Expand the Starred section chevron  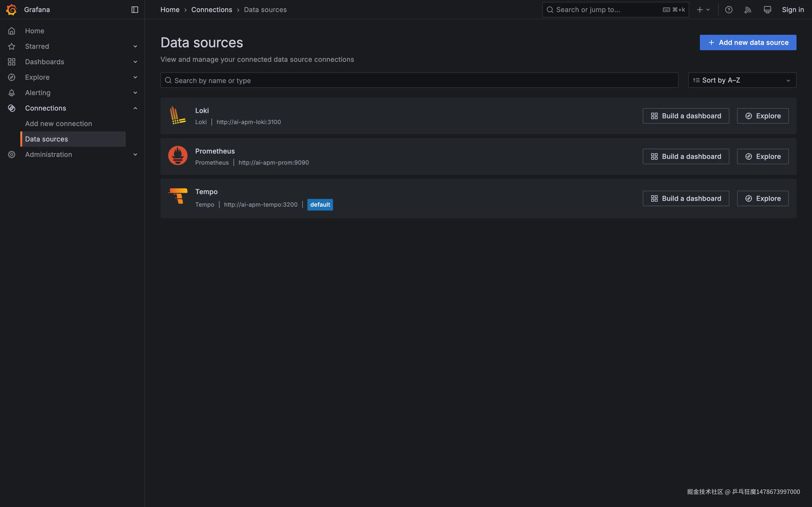pyautogui.click(x=135, y=46)
